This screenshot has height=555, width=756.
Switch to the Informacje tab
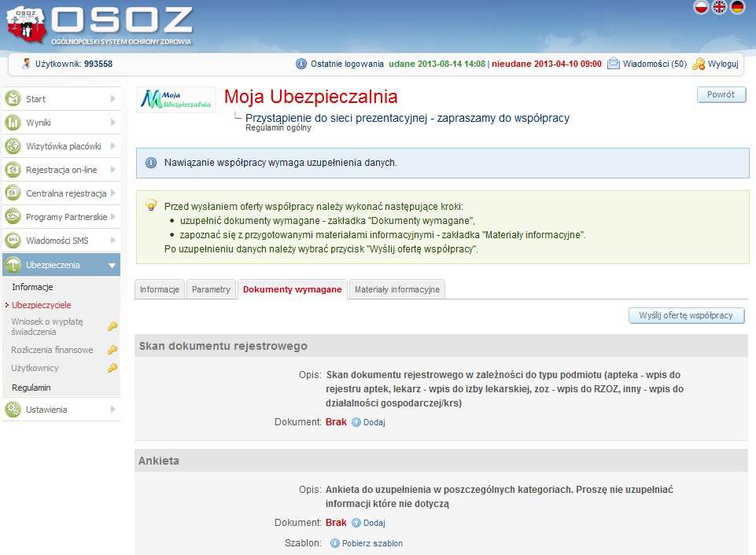[x=160, y=289]
